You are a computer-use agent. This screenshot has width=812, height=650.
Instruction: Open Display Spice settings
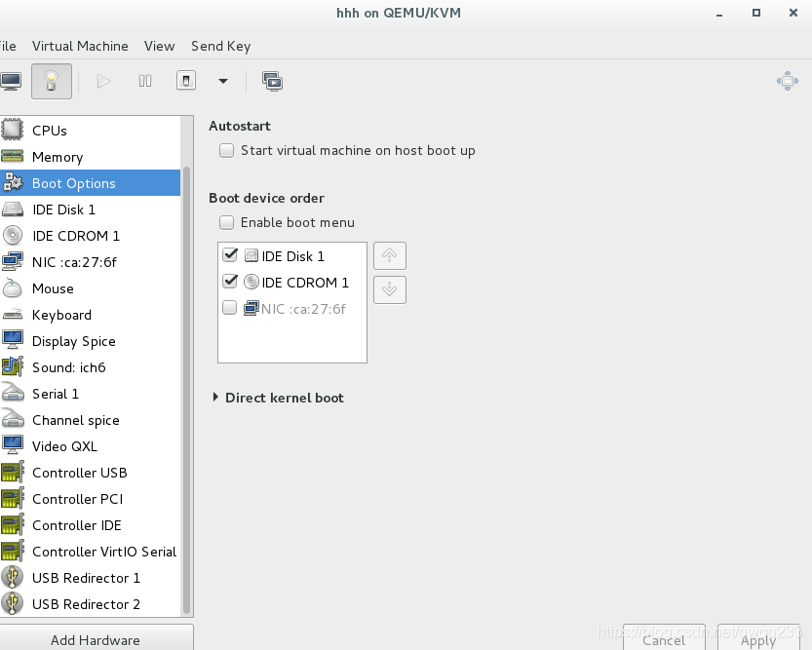tap(90, 341)
